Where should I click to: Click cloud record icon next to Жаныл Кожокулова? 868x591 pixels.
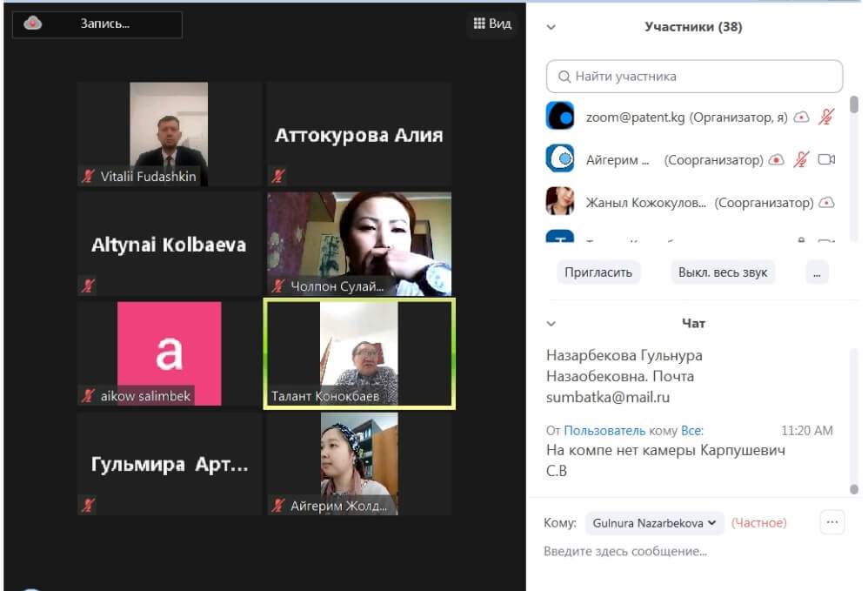pyautogui.click(x=826, y=202)
